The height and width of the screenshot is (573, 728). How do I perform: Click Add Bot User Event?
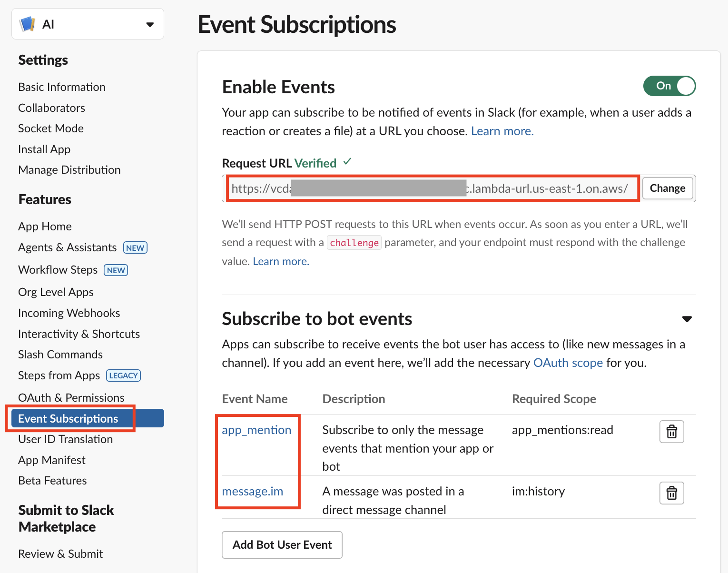coord(282,544)
